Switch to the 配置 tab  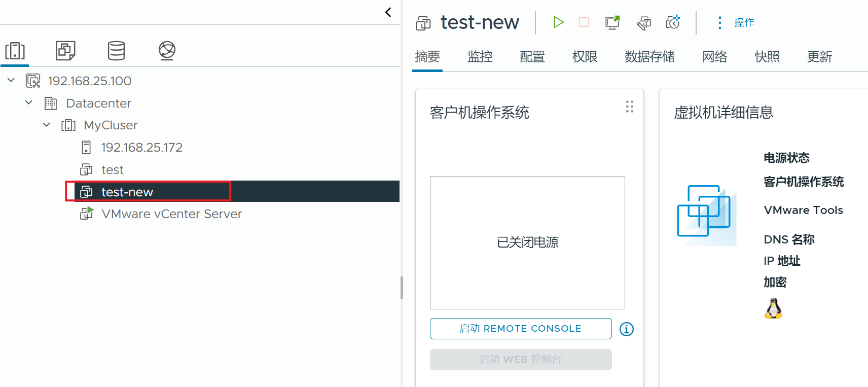532,56
